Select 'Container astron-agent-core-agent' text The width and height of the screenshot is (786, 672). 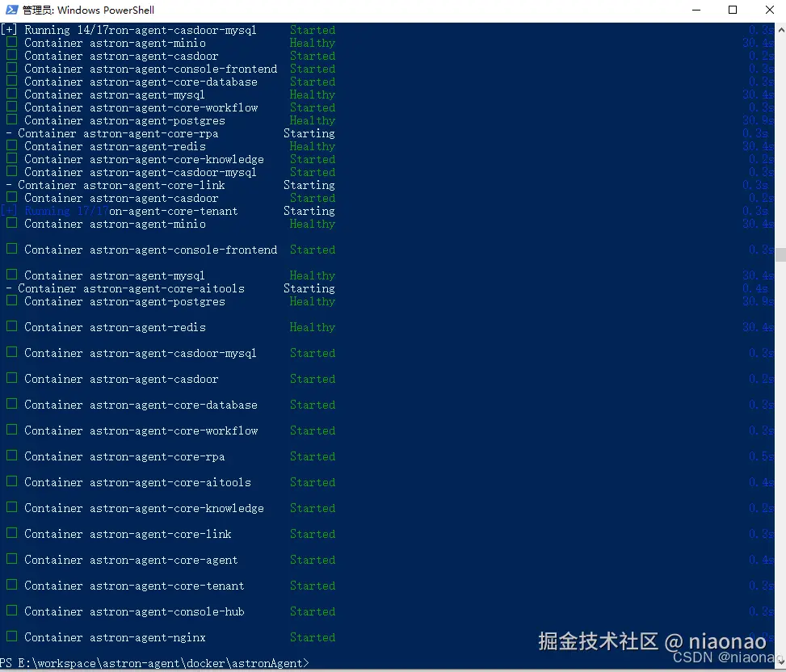pyautogui.click(x=131, y=560)
